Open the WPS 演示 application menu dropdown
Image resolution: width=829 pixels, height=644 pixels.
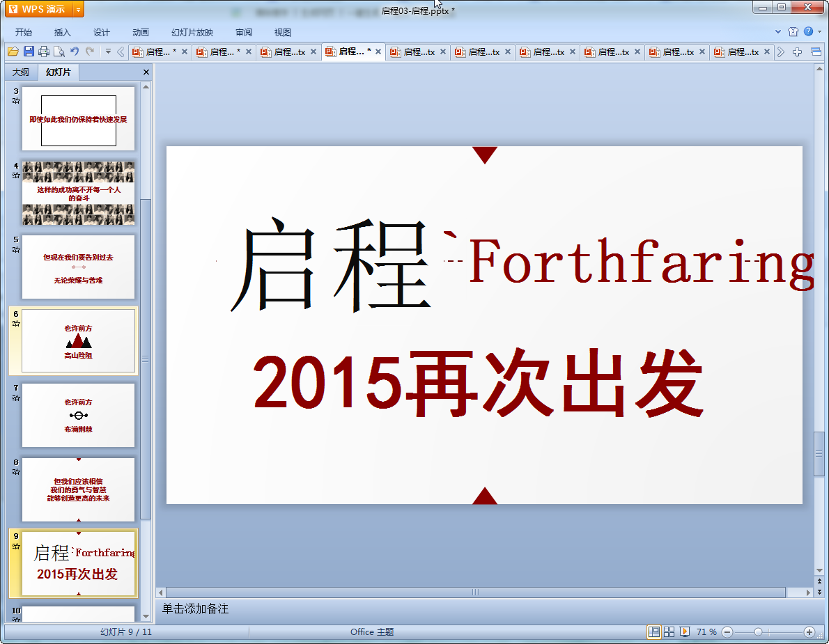tap(78, 9)
